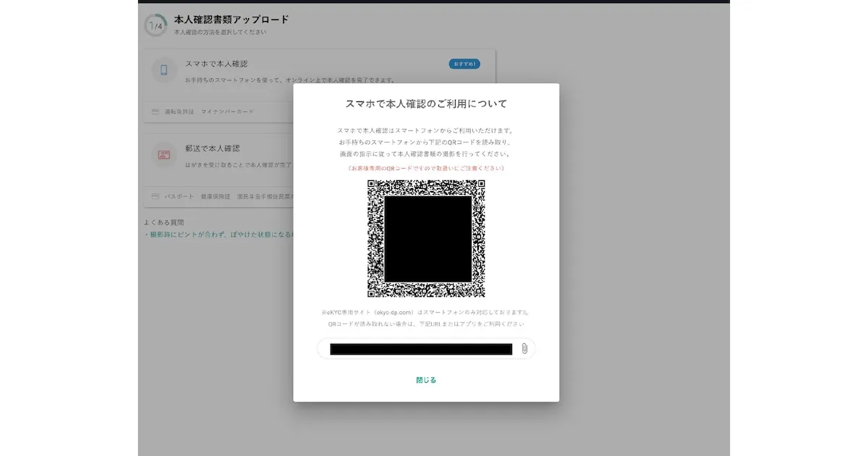The image size is (868, 456).
Task: Close the dialog with the 閉じる link
Action: pyautogui.click(x=426, y=379)
